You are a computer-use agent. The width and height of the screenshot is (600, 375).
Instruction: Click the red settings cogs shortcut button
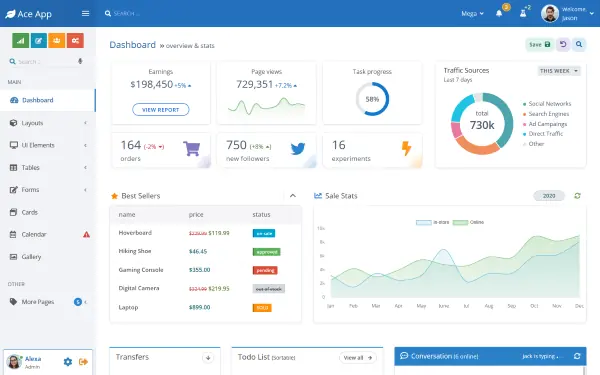point(75,41)
